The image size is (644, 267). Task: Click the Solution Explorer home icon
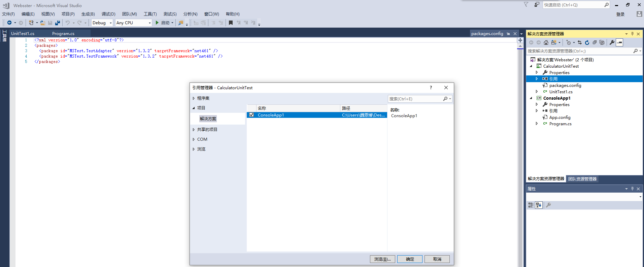click(x=546, y=42)
